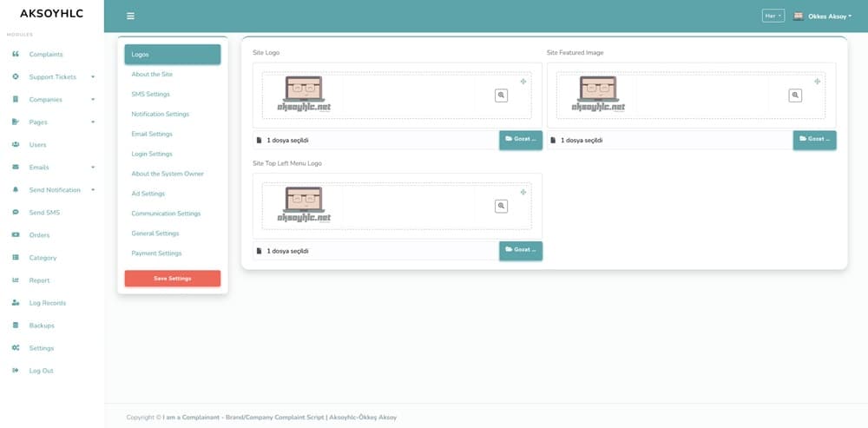Viewport: 868px width, 428px height.
Task: Click the Site Featured Image magnifier icon
Action: 795,95
